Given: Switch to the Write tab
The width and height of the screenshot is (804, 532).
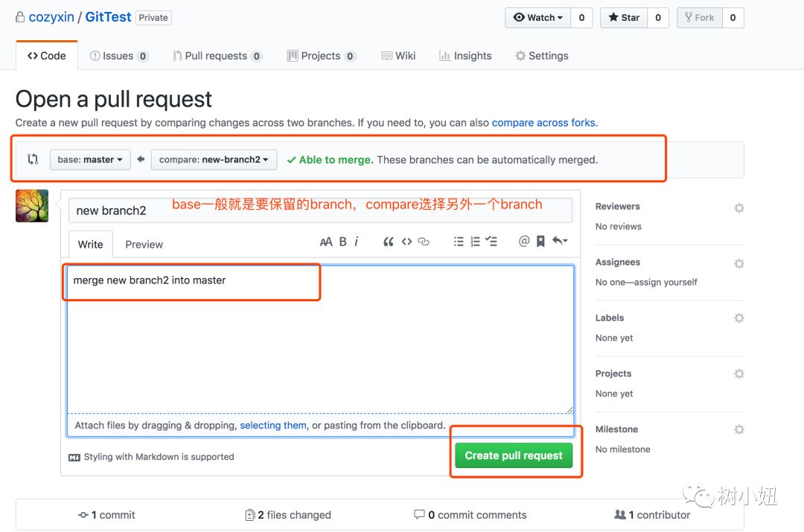Looking at the screenshot, I should pyautogui.click(x=90, y=245).
